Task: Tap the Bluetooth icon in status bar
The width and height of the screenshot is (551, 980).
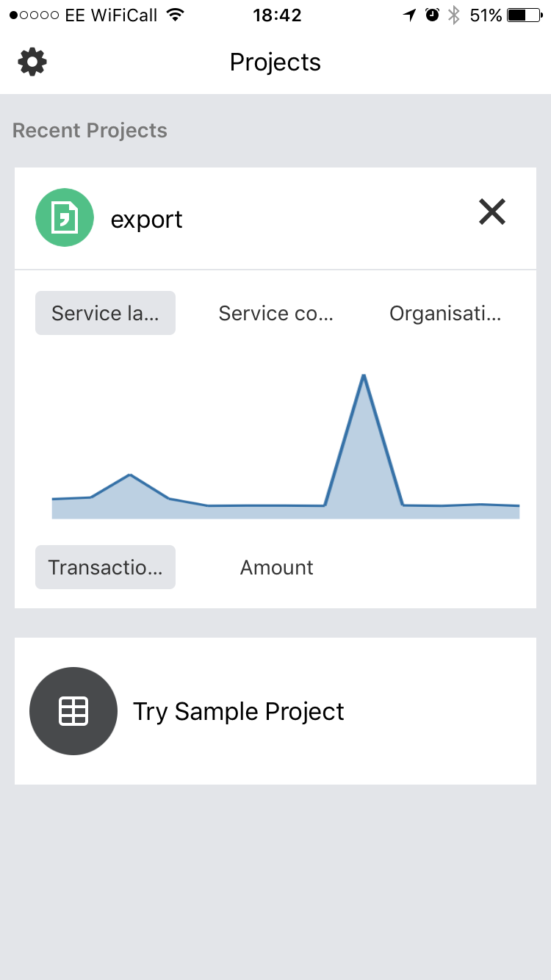Action: pyautogui.click(x=454, y=15)
